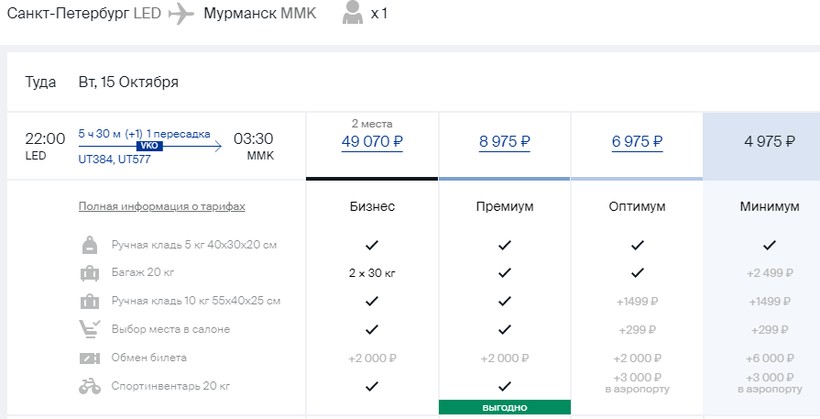Select the Optimum fare price 6 975 ₽

point(637,142)
